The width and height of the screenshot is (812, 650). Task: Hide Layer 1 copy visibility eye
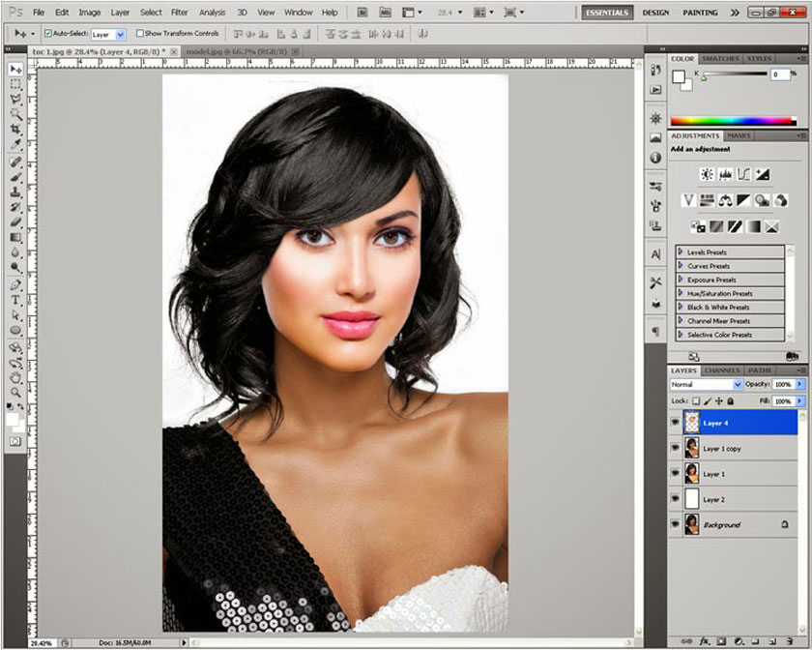[x=675, y=448]
